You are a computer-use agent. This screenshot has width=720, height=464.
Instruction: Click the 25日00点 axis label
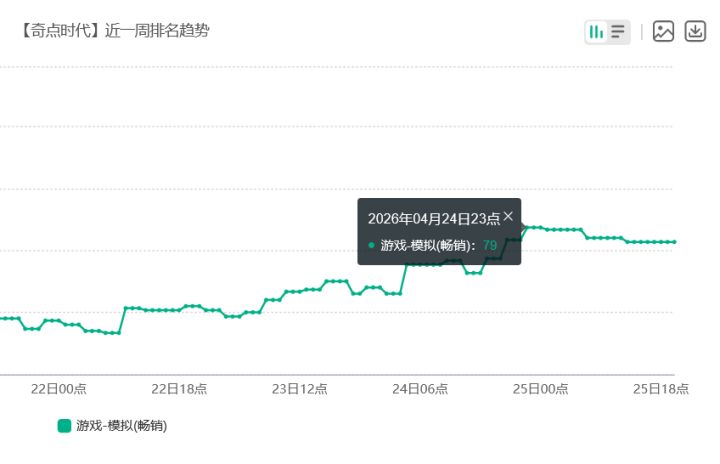[x=540, y=389]
